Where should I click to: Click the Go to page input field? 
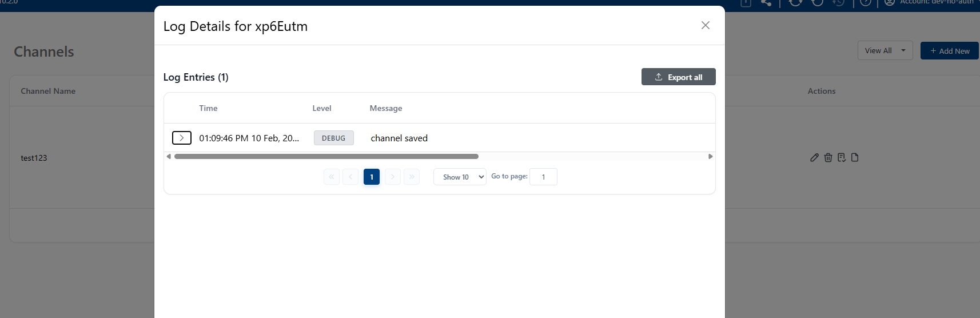[543, 177]
